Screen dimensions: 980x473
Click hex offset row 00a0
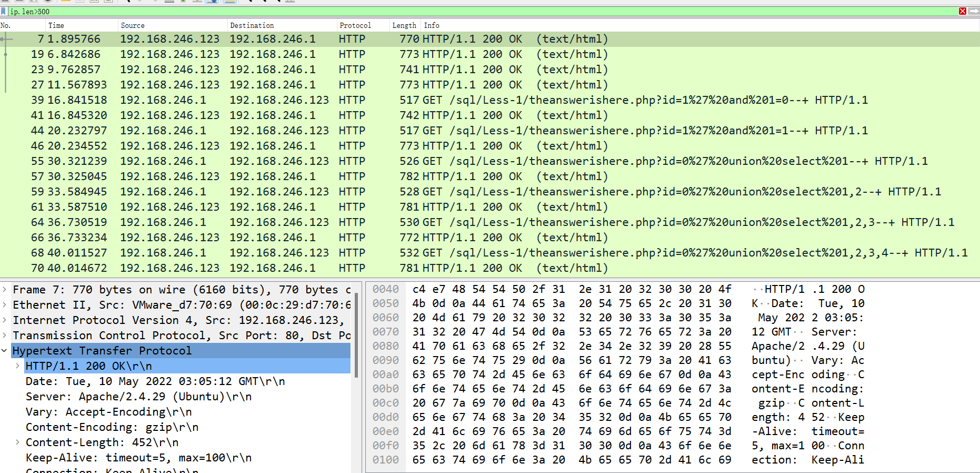[x=386, y=375]
